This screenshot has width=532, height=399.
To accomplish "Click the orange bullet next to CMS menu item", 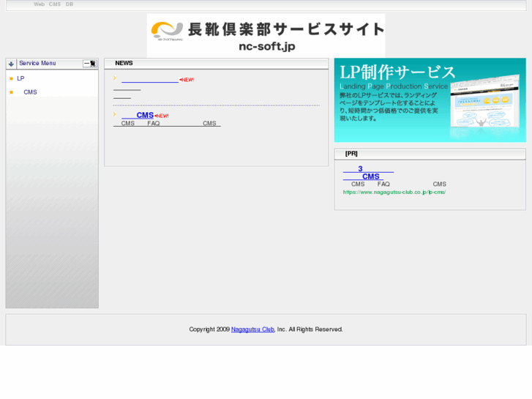I will coord(11,92).
